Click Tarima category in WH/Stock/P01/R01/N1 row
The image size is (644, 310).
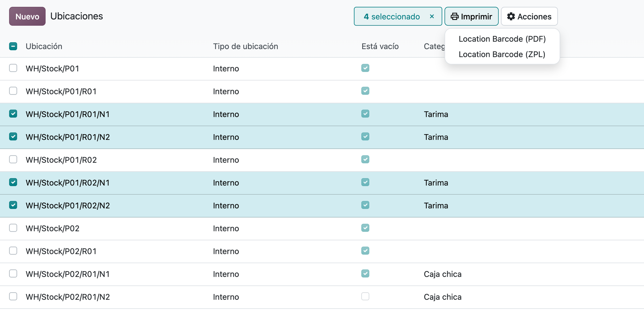click(x=436, y=114)
